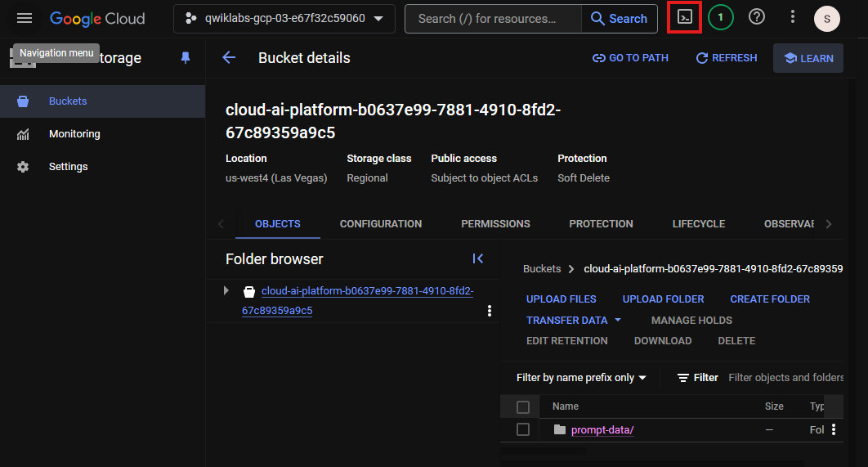Click Upload Folder
The width and height of the screenshot is (868, 467).
coord(663,299)
